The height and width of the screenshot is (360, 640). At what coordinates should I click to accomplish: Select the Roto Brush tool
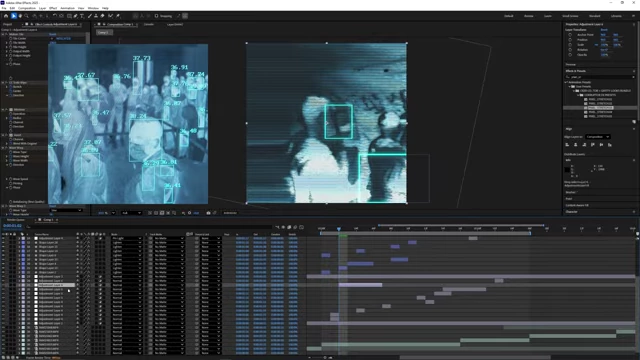pos(110,16)
